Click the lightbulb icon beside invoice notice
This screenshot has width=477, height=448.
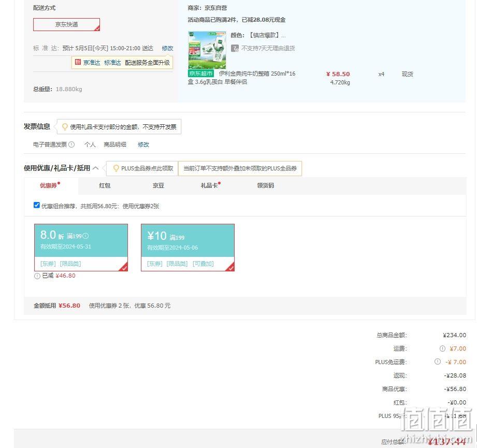(x=65, y=126)
